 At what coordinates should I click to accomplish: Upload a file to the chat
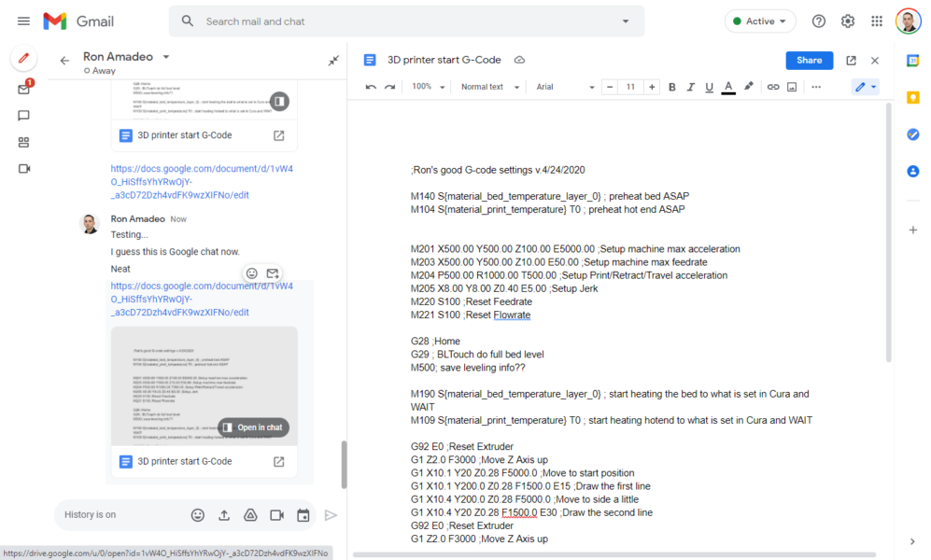tap(224, 515)
